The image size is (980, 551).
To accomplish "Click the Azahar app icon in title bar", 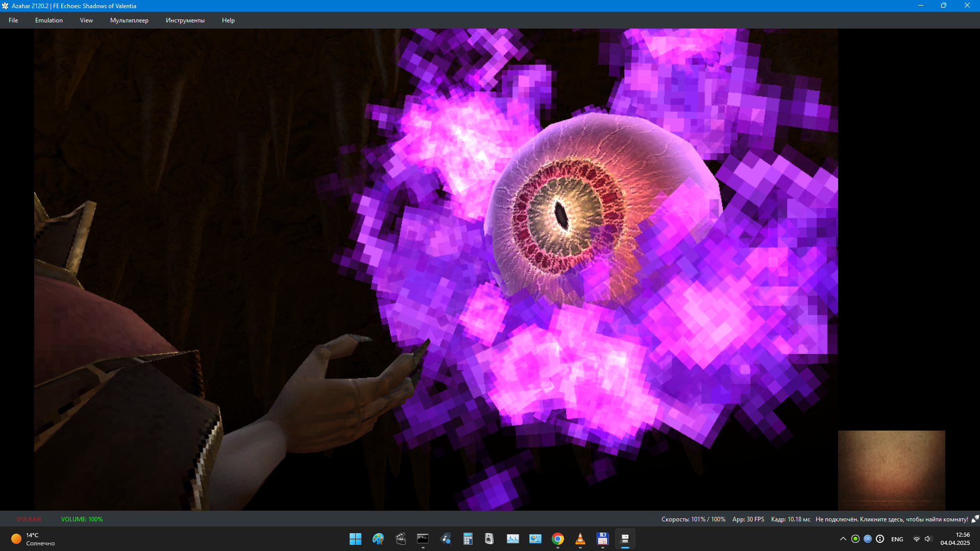I will tap(5, 6).
